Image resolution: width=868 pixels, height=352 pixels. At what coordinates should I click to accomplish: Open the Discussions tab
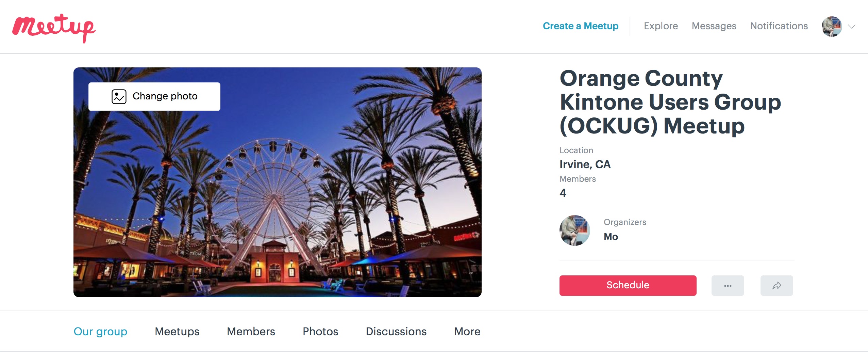coord(396,331)
